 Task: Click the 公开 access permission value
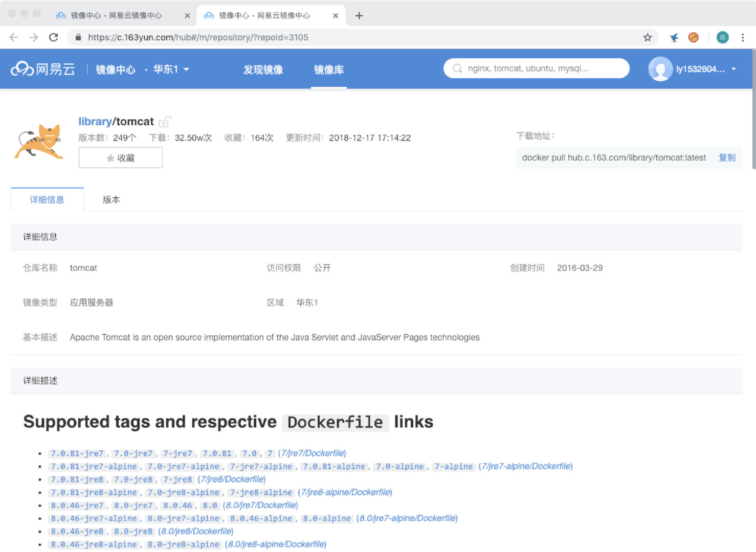pyautogui.click(x=322, y=268)
